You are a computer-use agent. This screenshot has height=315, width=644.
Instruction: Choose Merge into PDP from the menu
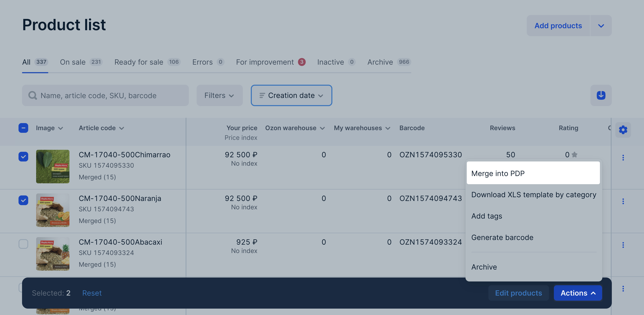point(498,173)
